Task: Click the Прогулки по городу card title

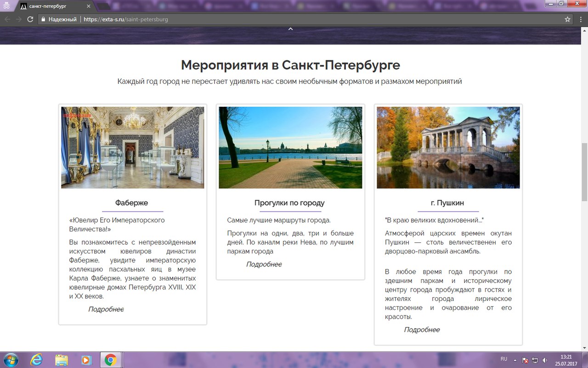Action: 290,203
